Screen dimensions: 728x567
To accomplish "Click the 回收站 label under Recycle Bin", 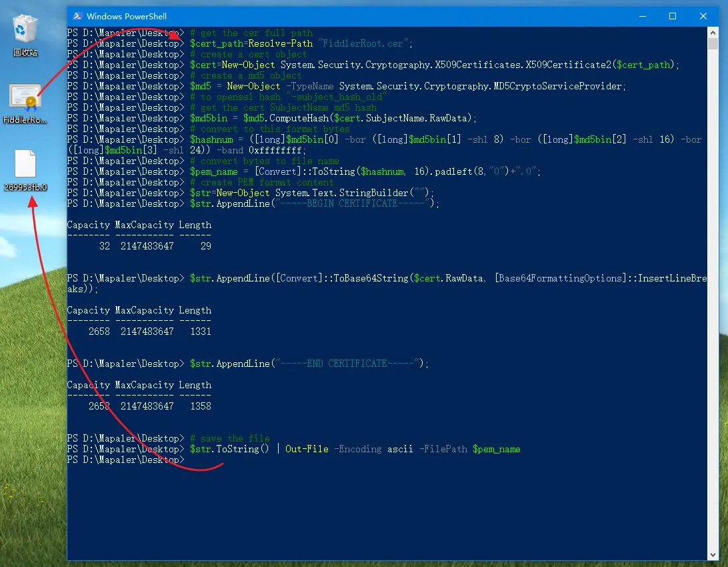I will pos(25,53).
